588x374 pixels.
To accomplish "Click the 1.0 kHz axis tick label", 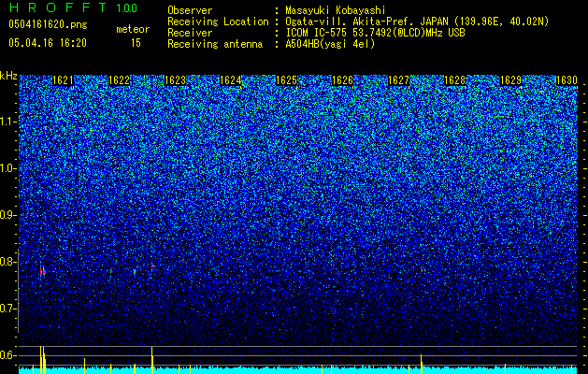I will pos(7,168).
